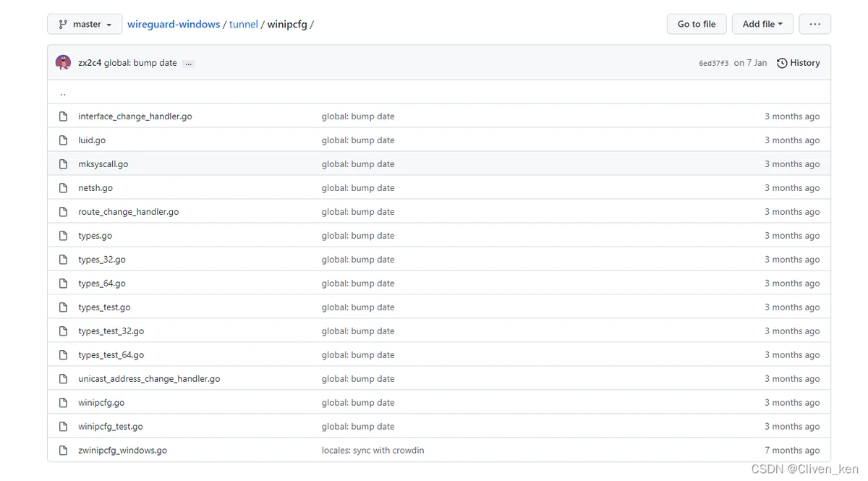Click the winipcfg breadcrumb text

[287, 24]
